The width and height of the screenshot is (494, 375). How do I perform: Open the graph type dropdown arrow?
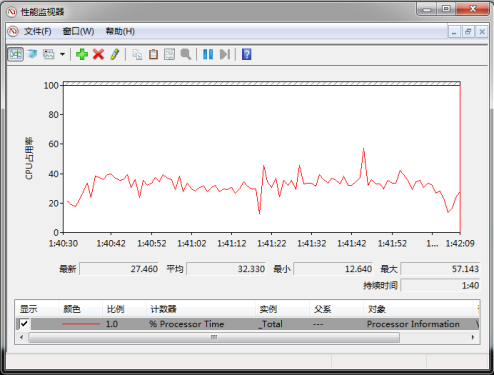point(62,54)
